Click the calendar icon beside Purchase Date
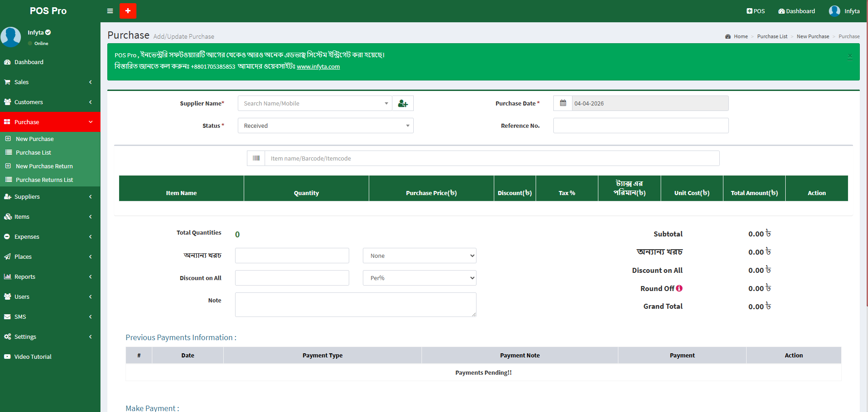This screenshot has width=868, height=412. pos(563,103)
